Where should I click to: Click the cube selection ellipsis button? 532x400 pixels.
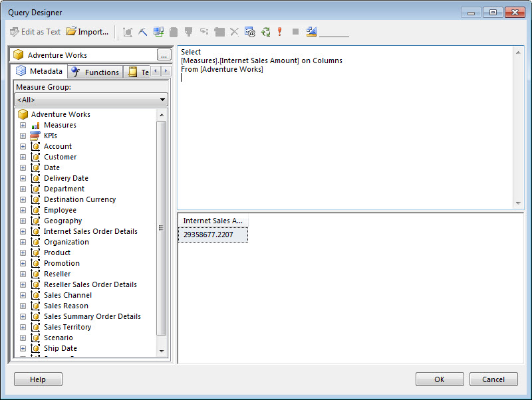(x=164, y=55)
